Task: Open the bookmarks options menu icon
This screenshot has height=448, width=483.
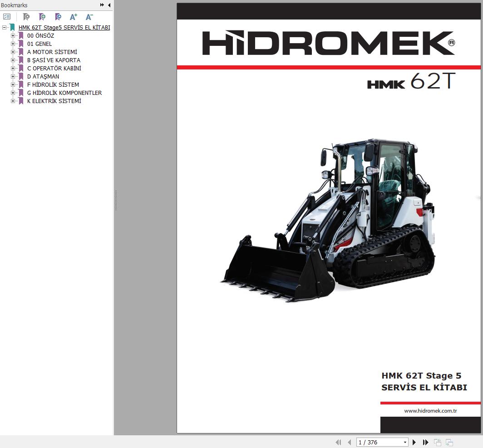Action: click(7, 17)
